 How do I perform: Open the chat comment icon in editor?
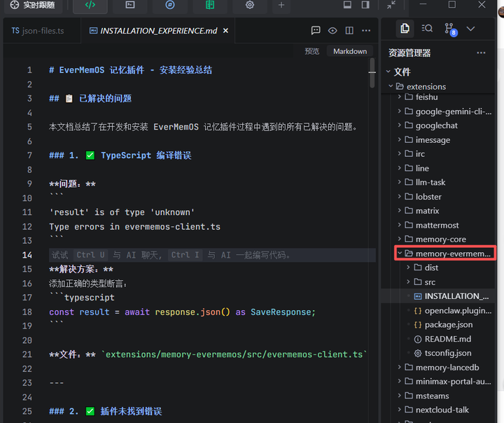(316, 31)
